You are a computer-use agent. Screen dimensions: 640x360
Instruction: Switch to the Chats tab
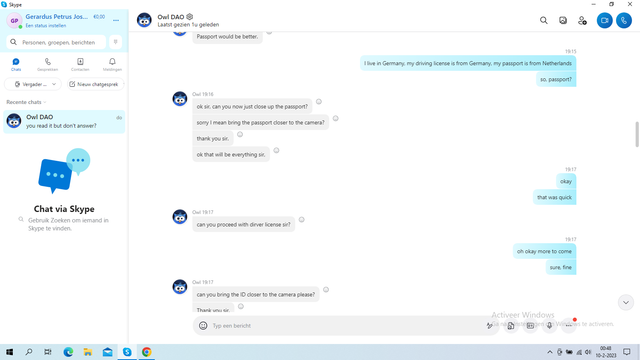coord(16,64)
